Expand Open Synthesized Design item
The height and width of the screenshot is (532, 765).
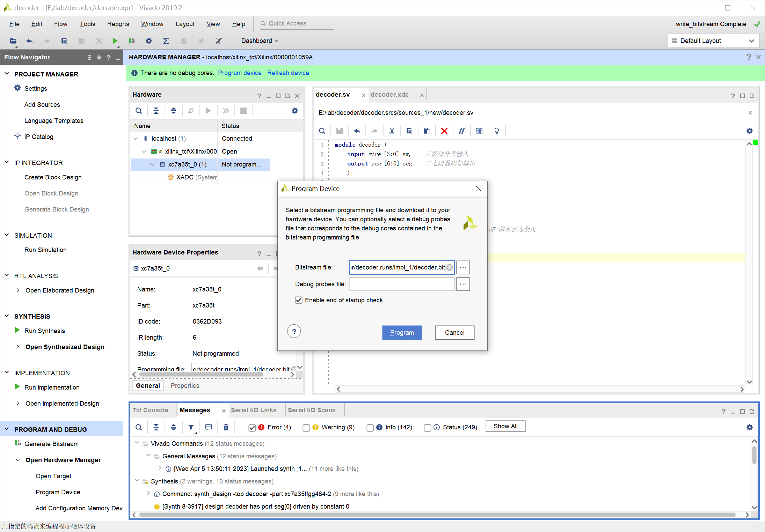(x=18, y=347)
